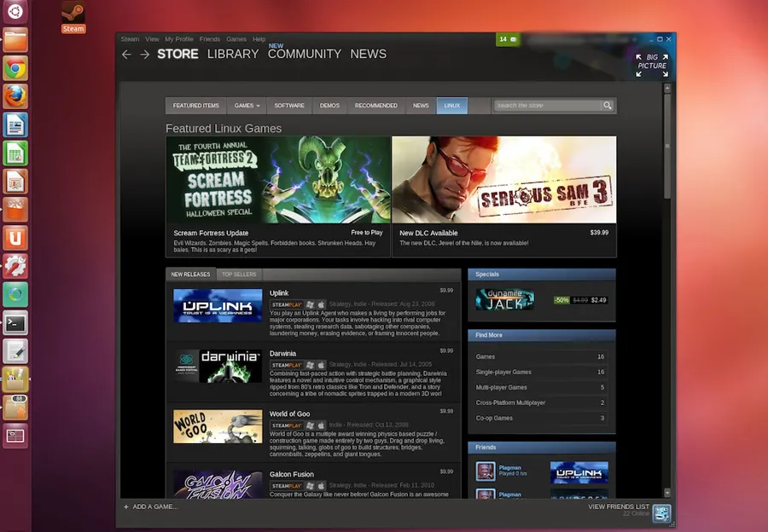The width and height of the screenshot is (768, 532).
Task: Open Serious Sam 3 featured banner
Action: (504, 180)
